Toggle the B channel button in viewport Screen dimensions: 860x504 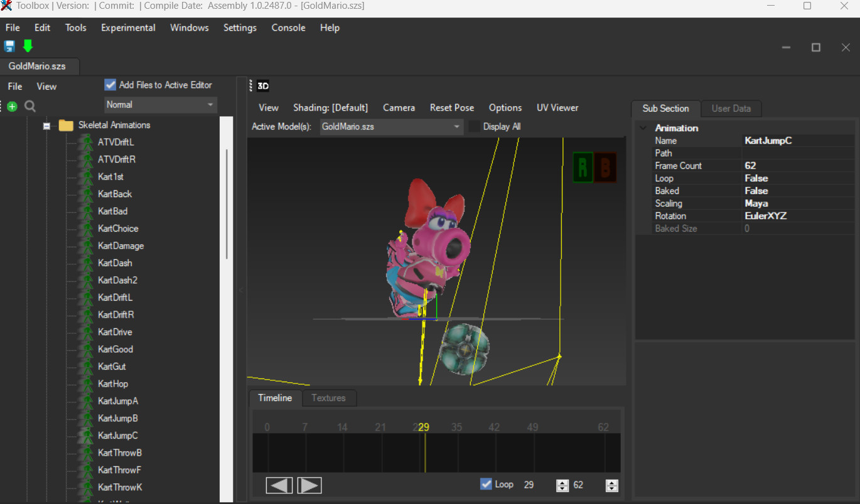pos(605,167)
